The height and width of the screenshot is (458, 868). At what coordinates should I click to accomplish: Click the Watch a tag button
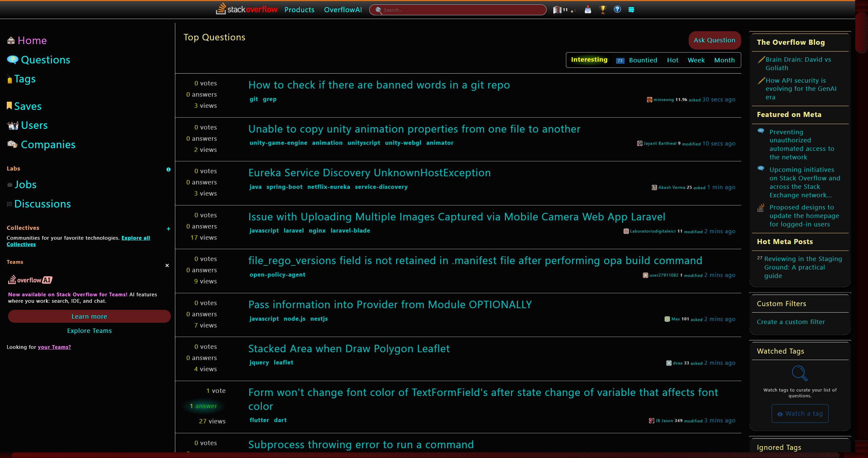click(x=800, y=413)
